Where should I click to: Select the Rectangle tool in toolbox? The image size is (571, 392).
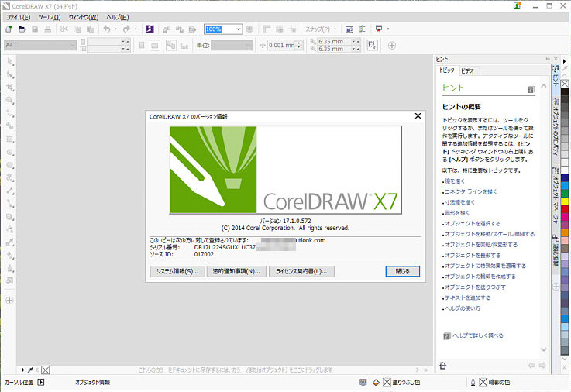[10, 139]
